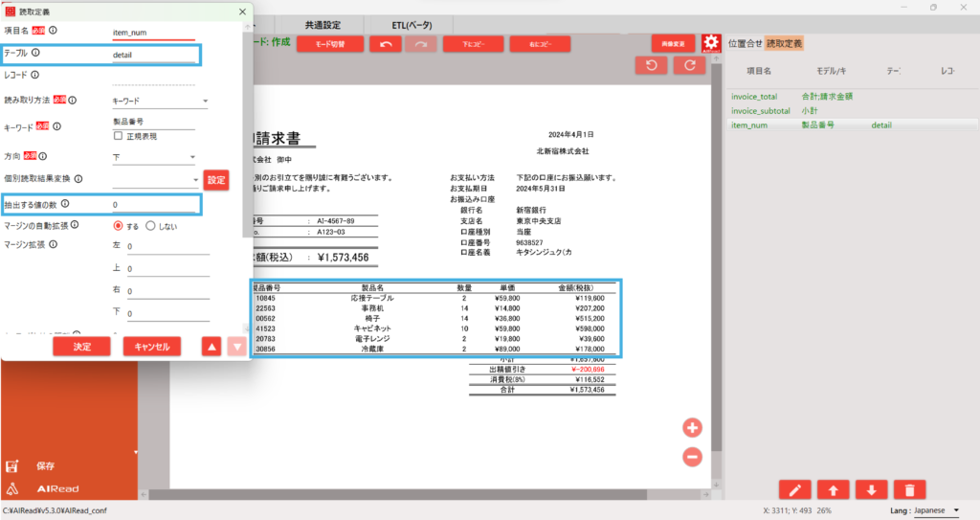Click the pencil edit icon button
This screenshot has height=520, width=980.
(x=796, y=489)
